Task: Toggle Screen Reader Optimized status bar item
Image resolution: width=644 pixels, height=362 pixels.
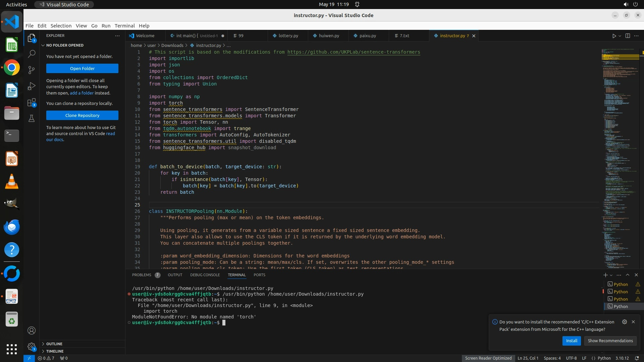Action: [x=488, y=358]
